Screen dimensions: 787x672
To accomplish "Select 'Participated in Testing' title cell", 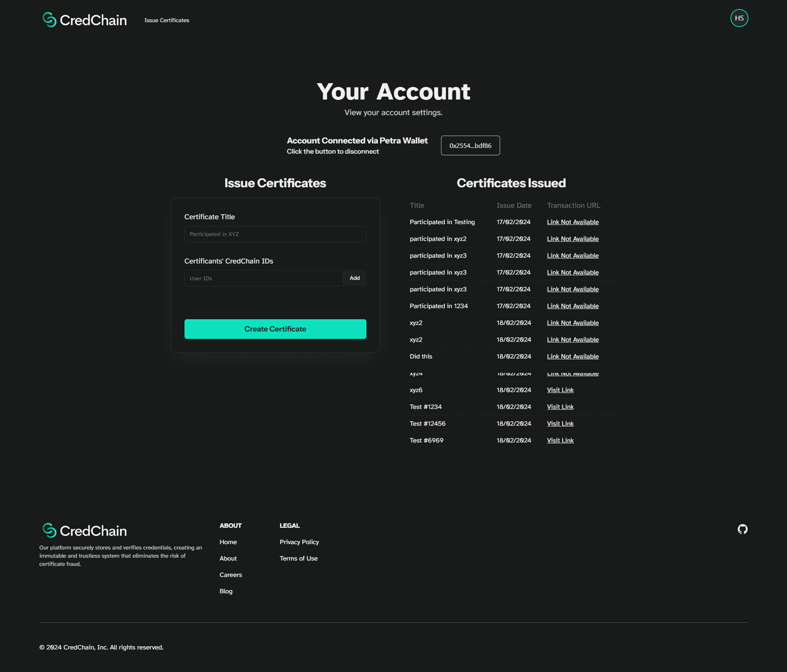I will click(442, 222).
